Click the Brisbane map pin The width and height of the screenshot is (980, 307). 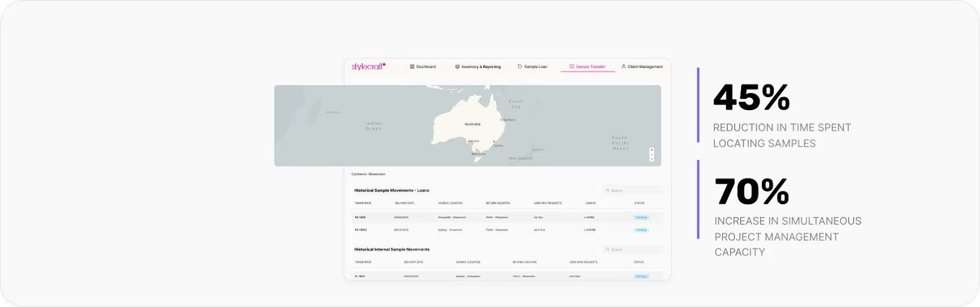point(502,120)
